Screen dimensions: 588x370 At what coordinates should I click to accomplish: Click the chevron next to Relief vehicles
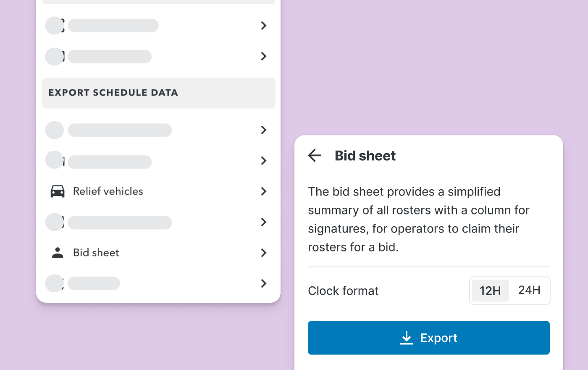pyautogui.click(x=263, y=191)
